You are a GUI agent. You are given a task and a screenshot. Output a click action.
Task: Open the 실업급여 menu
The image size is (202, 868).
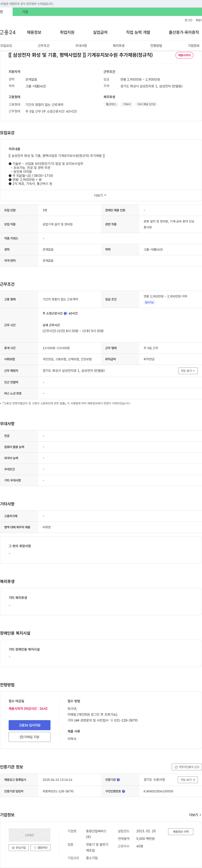(100, 32)
